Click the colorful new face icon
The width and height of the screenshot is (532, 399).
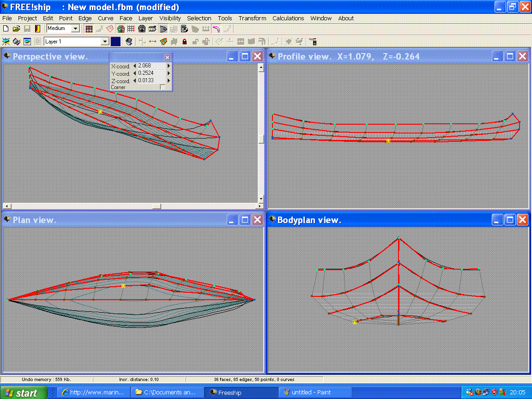(163, 42)
